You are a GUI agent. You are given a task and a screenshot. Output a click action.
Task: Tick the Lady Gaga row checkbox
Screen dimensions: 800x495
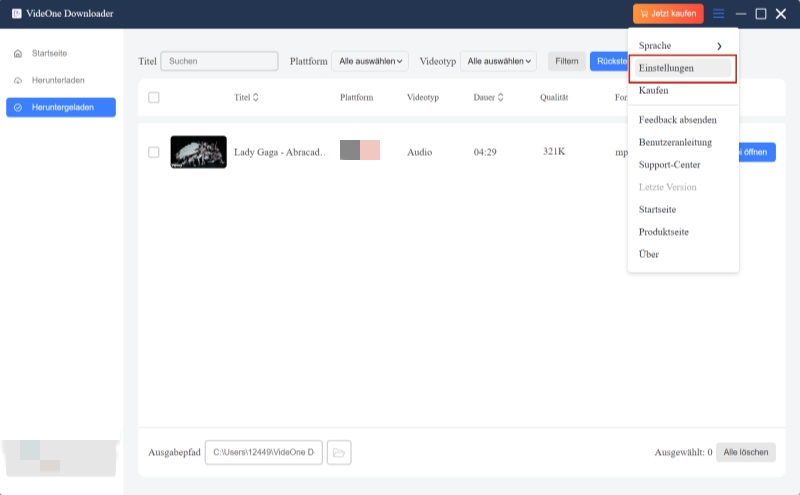click(154, 152)
